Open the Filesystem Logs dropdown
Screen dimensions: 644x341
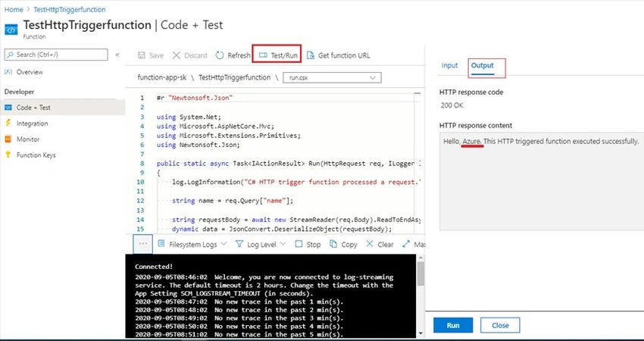click(x=192, y=245)
